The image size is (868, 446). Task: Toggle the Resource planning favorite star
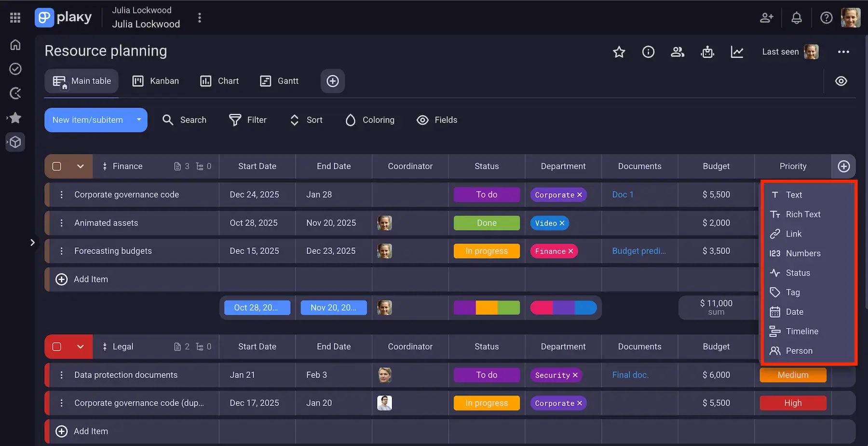point(619,52)
